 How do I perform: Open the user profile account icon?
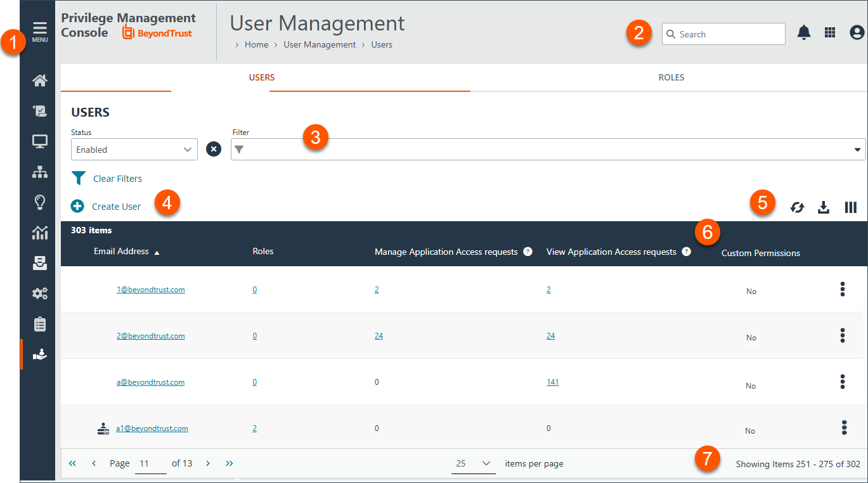pyautogui.click(x=857, y=32)
